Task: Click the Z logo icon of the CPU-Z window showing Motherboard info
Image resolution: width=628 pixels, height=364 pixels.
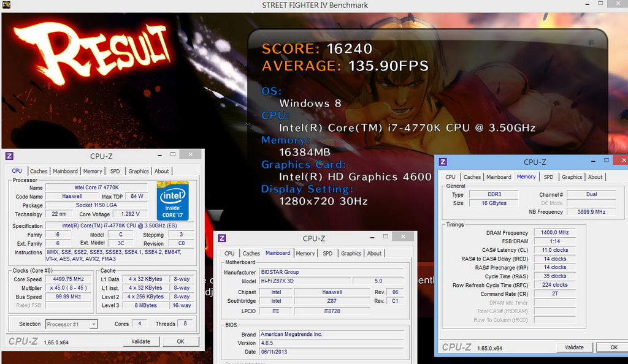Action: tap(222, 238)
